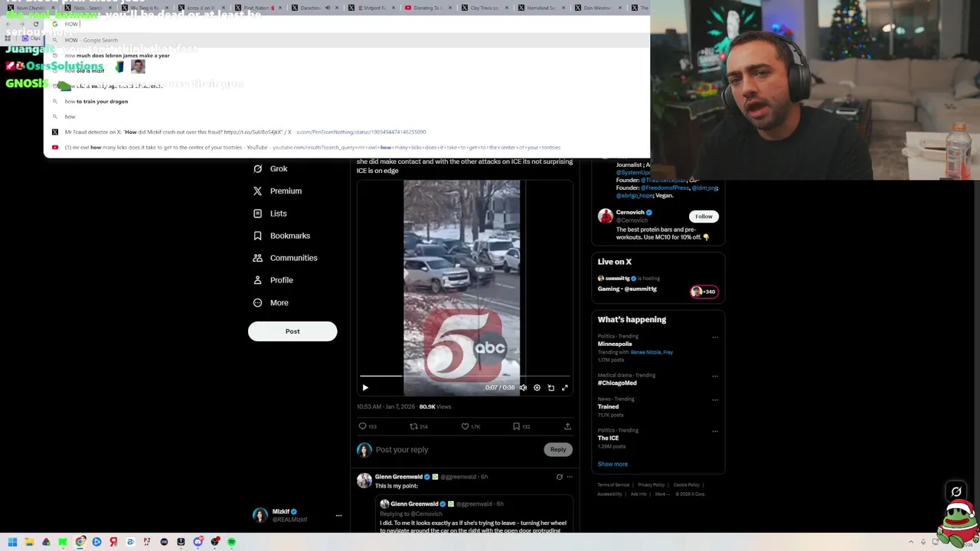Switch to the Homeland Security browser tab
This screenshot has width=980, height=551.
pos(541,8)
